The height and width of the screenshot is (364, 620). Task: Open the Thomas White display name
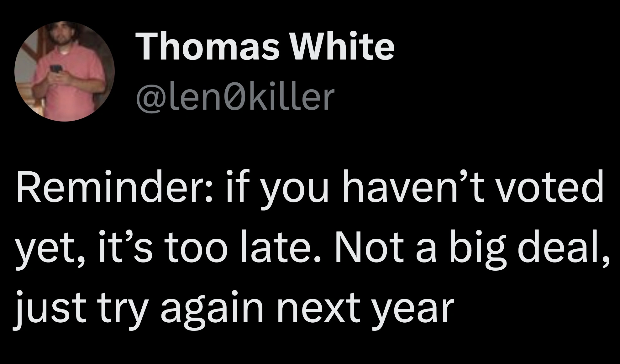(x=265, y=46)
